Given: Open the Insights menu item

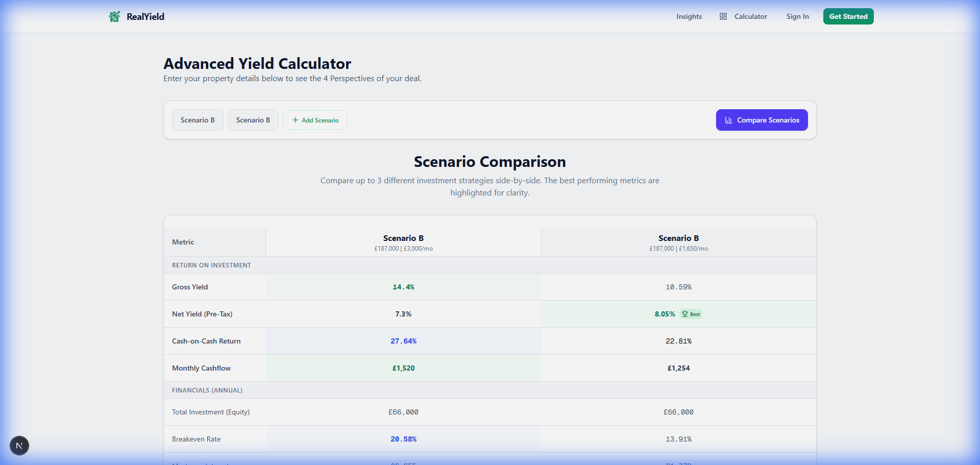Looking at the screenshot, I should click(689, 16).
